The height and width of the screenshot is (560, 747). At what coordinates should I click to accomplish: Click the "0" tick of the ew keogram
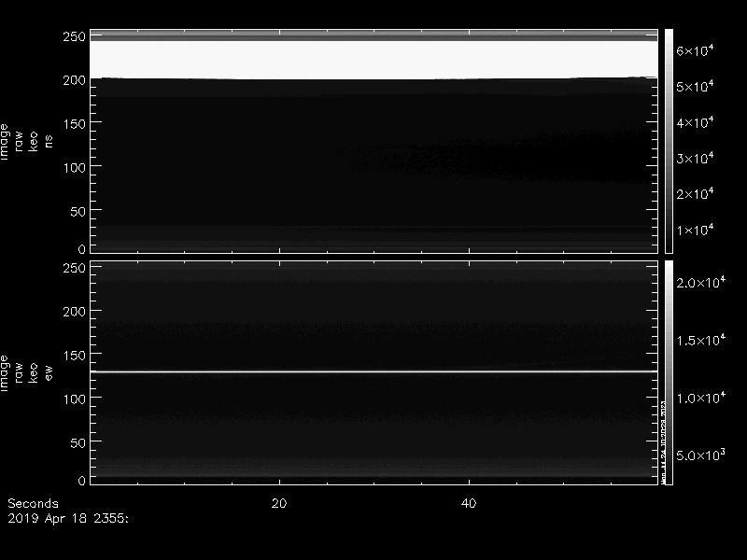tap(81, 480)
